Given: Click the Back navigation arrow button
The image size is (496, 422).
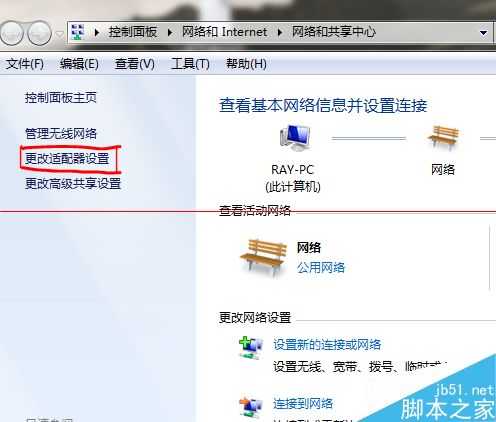Looking at the screenshot, I should (x=11, y=33).
